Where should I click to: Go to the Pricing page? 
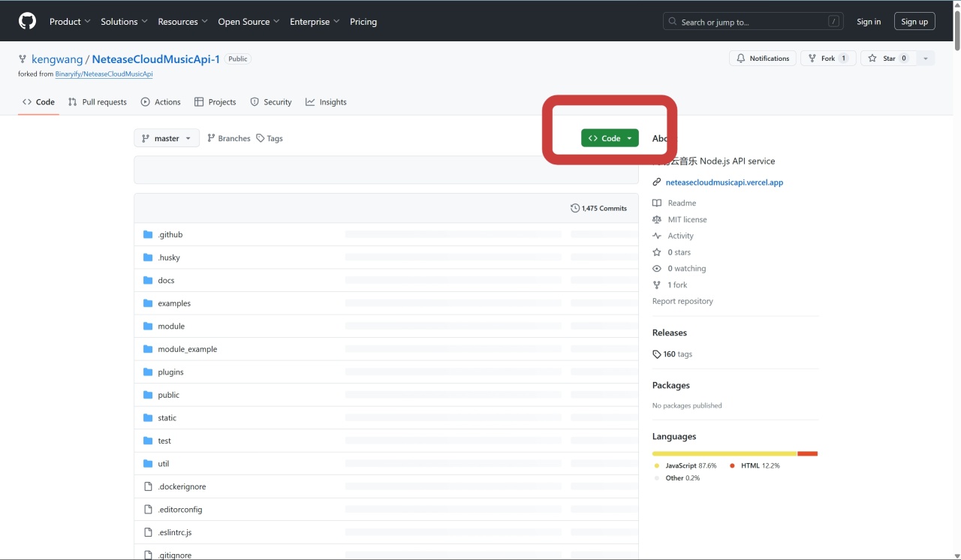pos(363,22)
